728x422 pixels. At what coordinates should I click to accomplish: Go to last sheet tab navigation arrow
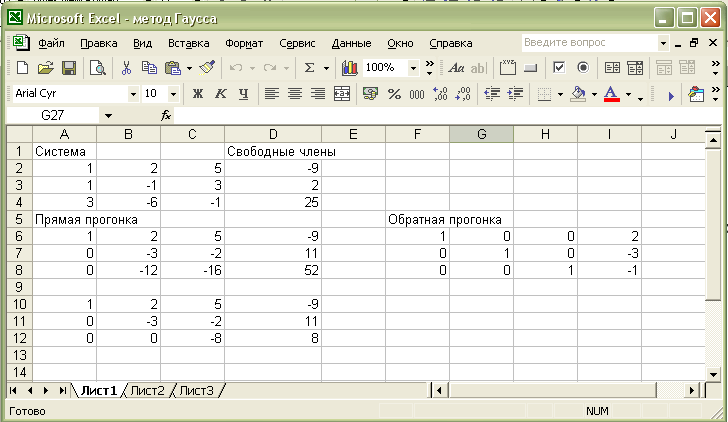click(62, 390)
